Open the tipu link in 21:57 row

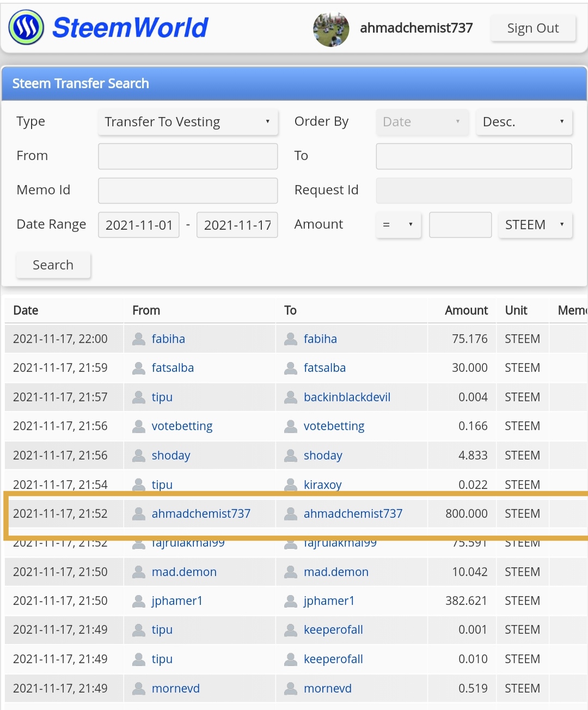click(162, 397)
